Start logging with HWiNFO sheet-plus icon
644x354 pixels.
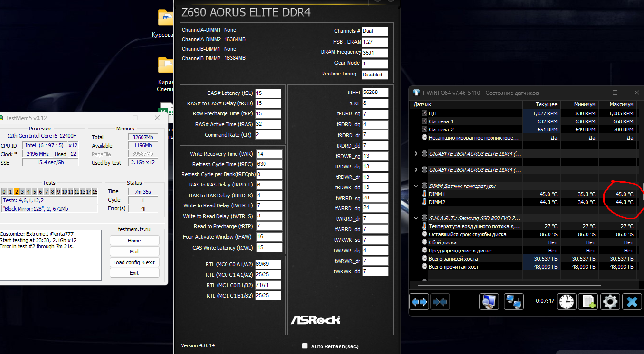588,301
